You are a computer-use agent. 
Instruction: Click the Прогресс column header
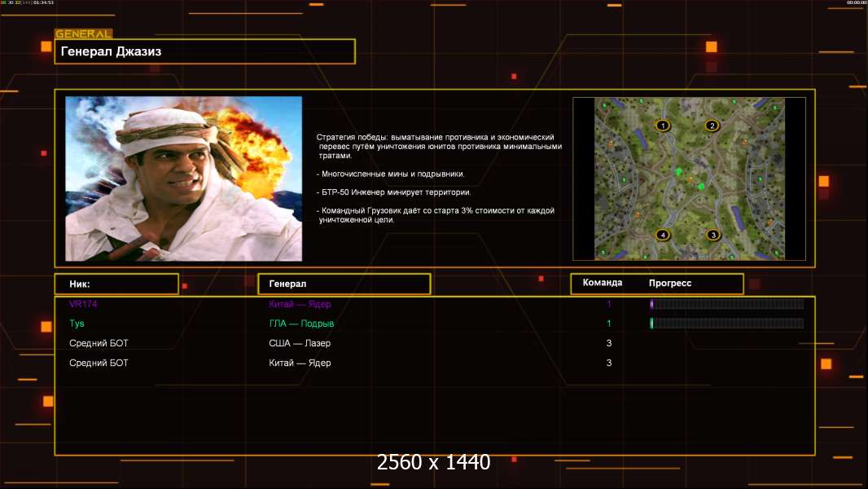(x=670, y=283)
